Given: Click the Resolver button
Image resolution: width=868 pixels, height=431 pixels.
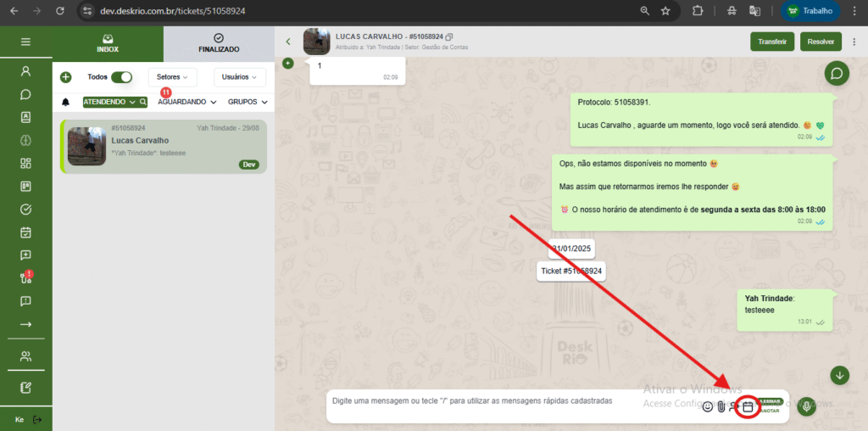Looking at the screenshot, I should click(x=821, y=42).
